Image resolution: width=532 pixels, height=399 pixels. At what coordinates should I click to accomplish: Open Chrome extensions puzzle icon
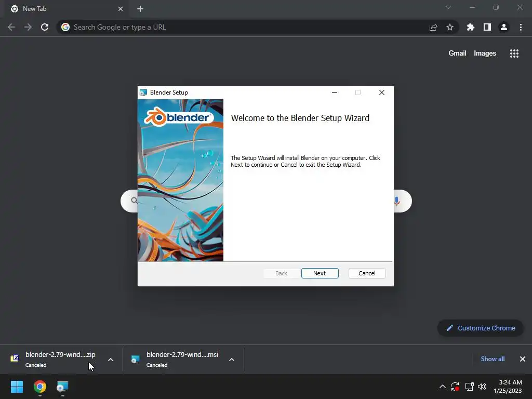tap(470, 27)
